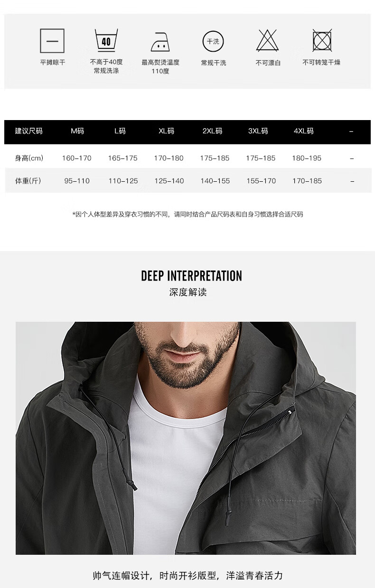Select the 干洗 dry clean circle icon

tap(213, 41)
